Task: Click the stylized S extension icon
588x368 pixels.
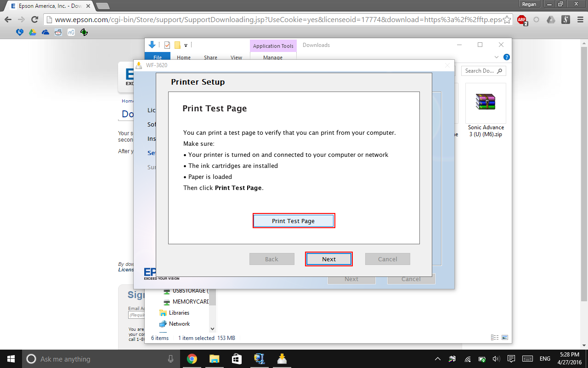Action: tap(566, 20)
